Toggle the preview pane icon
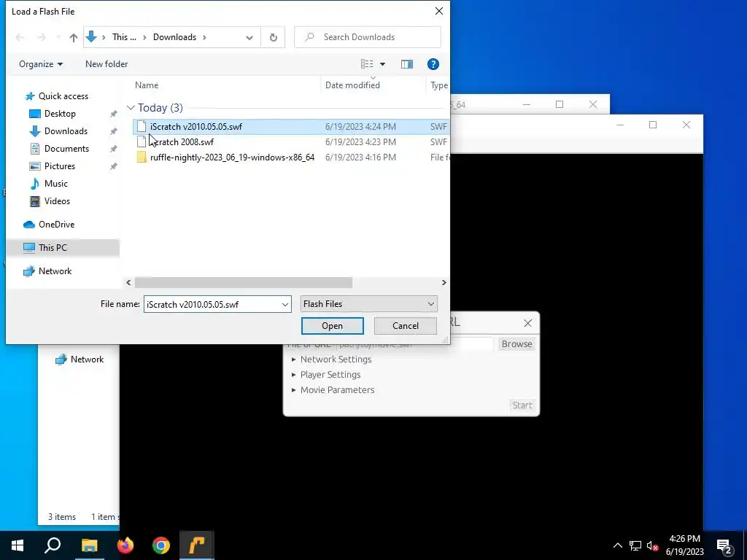 [x=406, y=64]
